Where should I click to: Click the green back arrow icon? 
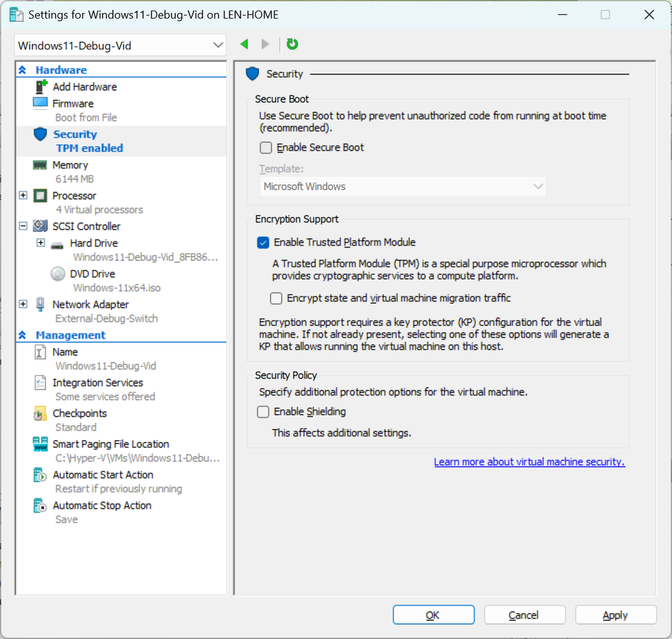pyautogui.click(x=244, y=44)
